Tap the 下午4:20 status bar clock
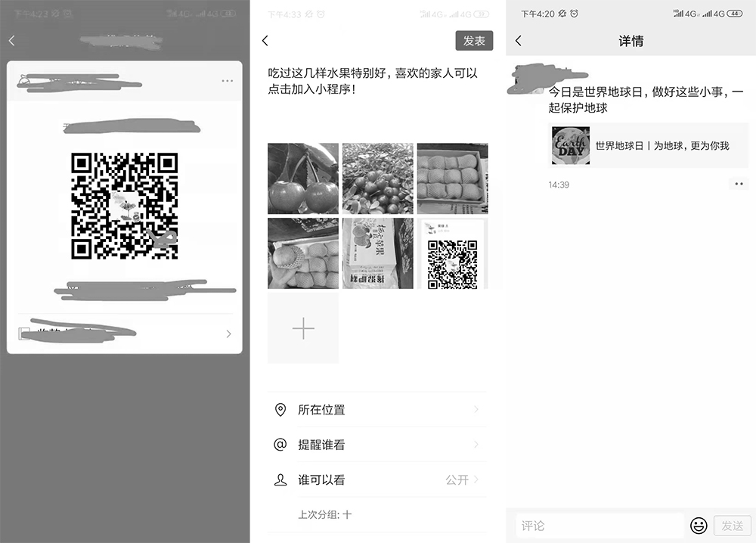Image resolution: width=756 pixels, height=543 pixels. point(538,14)
